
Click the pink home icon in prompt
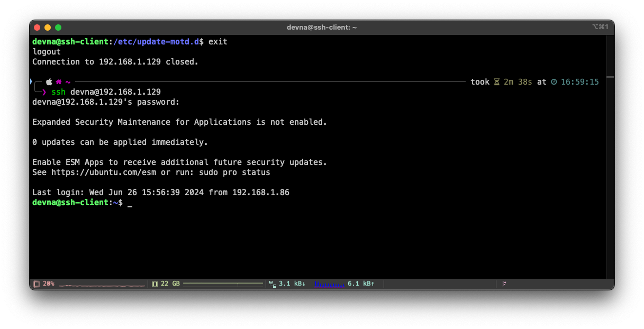pyautogui.click(x=59, y=82)
